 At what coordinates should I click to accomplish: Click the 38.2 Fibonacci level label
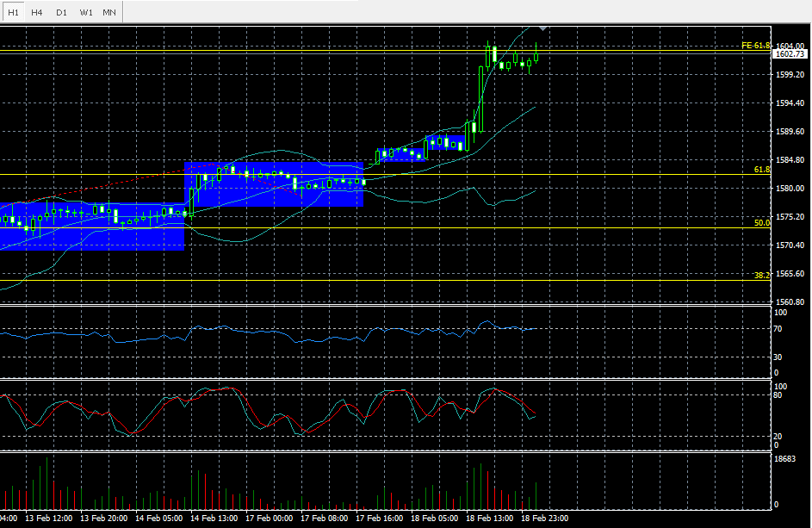pos(761,276)
